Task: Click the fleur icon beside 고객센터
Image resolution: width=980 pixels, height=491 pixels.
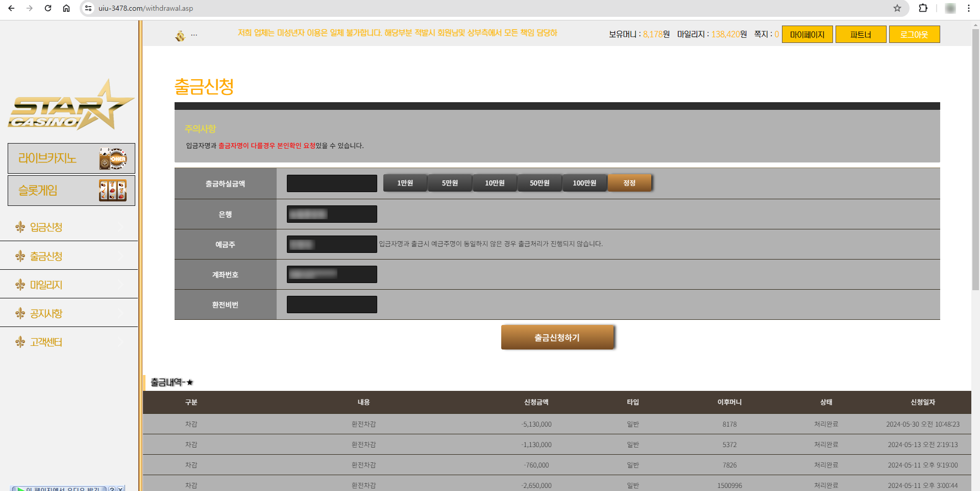Action: [20, 342]
